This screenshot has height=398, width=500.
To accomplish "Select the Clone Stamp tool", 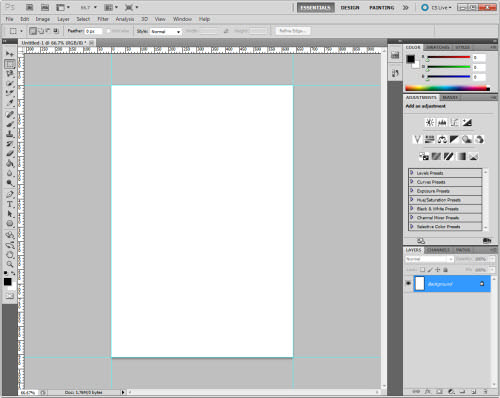I will pyautogui.click(x=10, y=134).
